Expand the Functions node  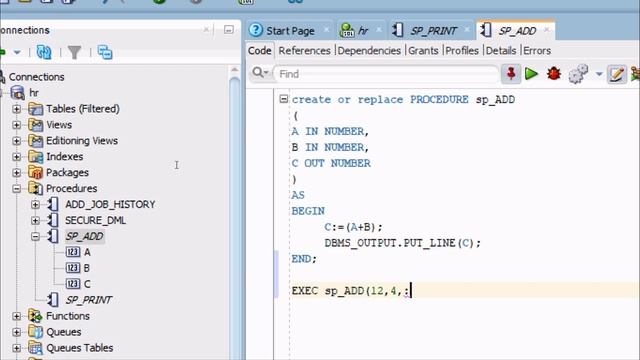click(16, 316)
